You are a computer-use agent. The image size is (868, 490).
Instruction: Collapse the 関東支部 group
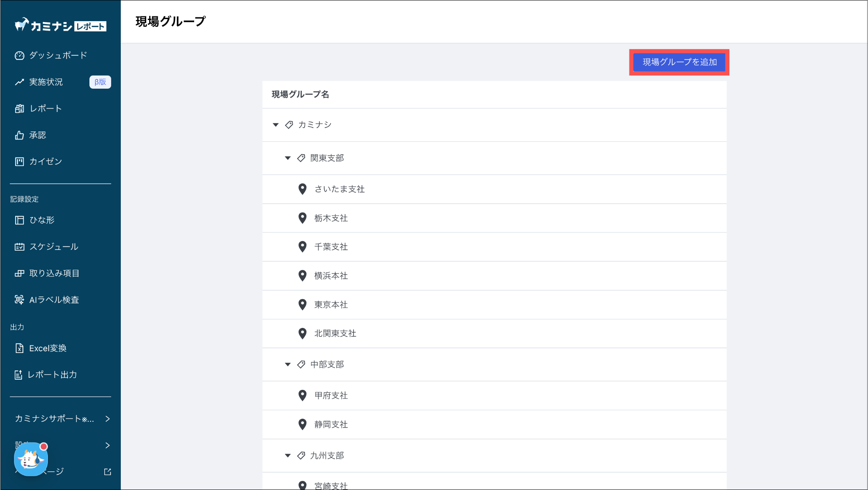(288, 158)
